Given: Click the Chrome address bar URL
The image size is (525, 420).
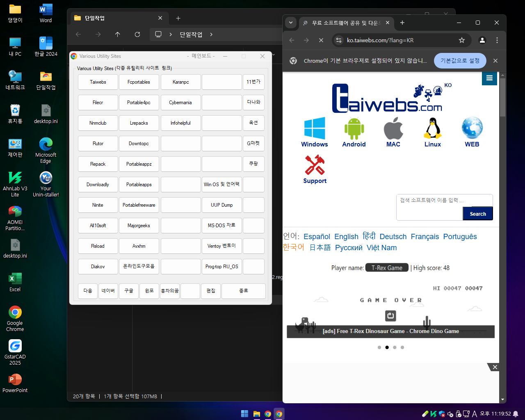Looking at the screenshot, I should (380, 40).
